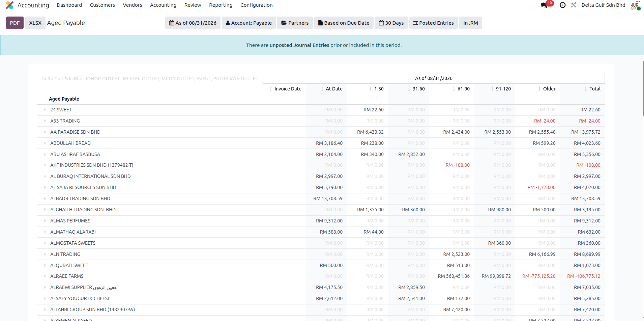The width and height of the screenshot is (644, 321).
Task: Click the page vertical scrollbar
Action: [643, 88]
